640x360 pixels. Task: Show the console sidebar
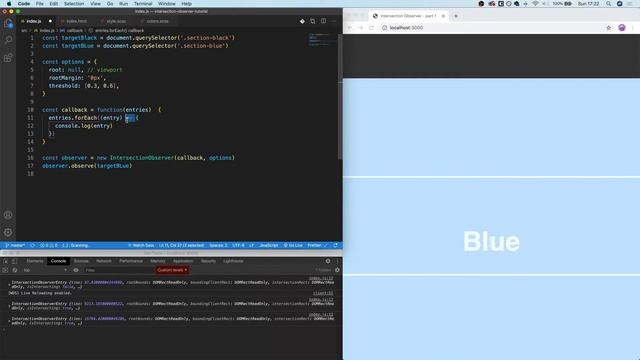[5, 270]
